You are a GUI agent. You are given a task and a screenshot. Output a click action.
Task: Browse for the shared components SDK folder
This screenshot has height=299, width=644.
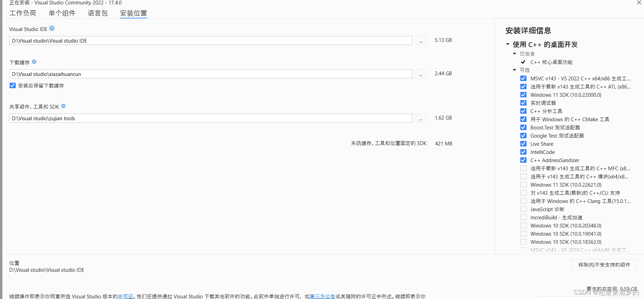(421, 119)
